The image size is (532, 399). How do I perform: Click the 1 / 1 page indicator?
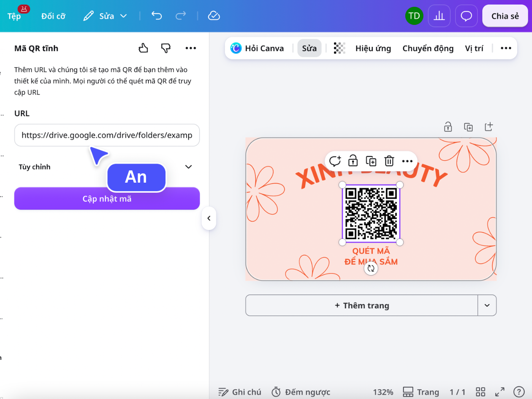457,392
